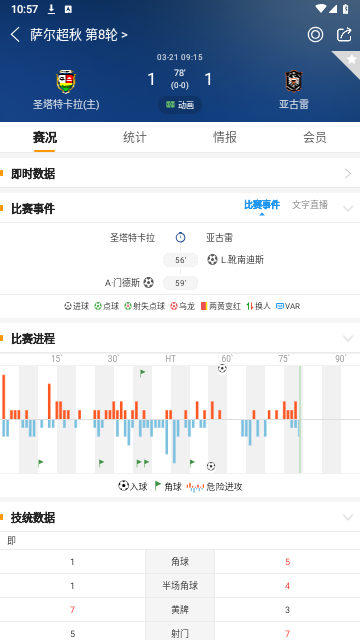Select 比赛事件 sub-tab
Screen dimensions: 360x640
tap(262, 205)
